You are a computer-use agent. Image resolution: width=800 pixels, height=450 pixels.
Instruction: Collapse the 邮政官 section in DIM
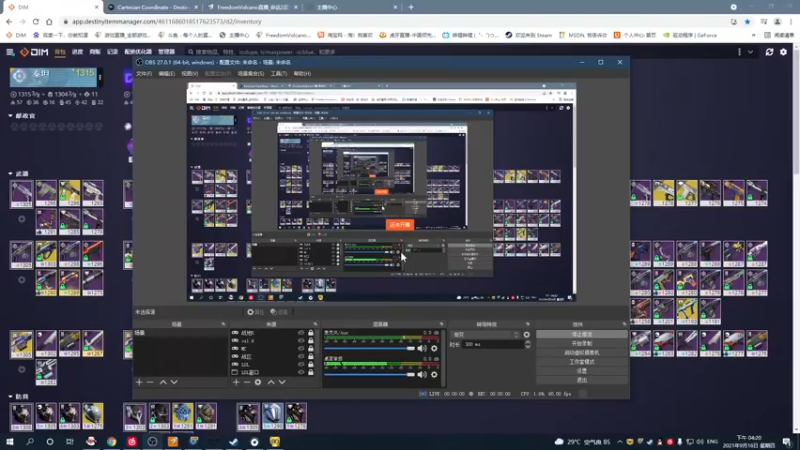[x=10, y=116]
